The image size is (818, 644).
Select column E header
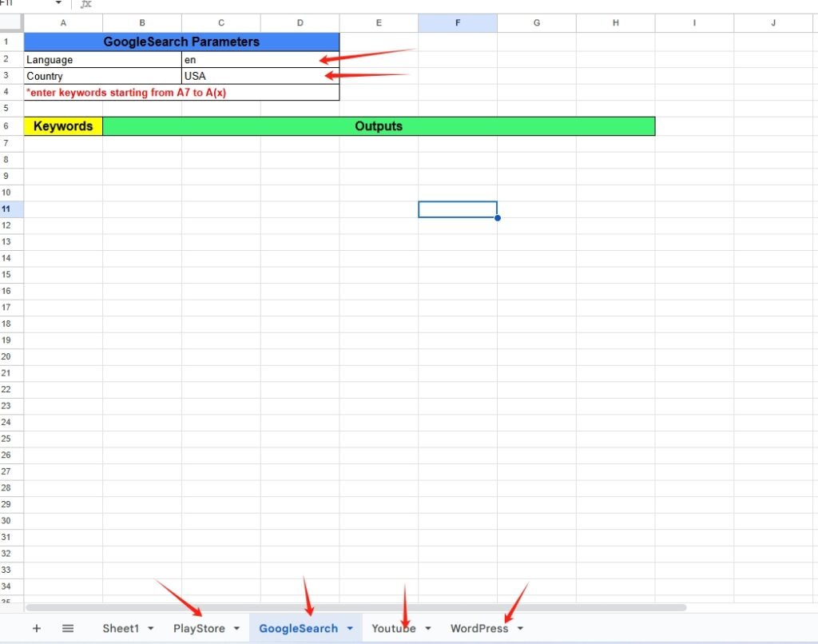tap(379, 23)
